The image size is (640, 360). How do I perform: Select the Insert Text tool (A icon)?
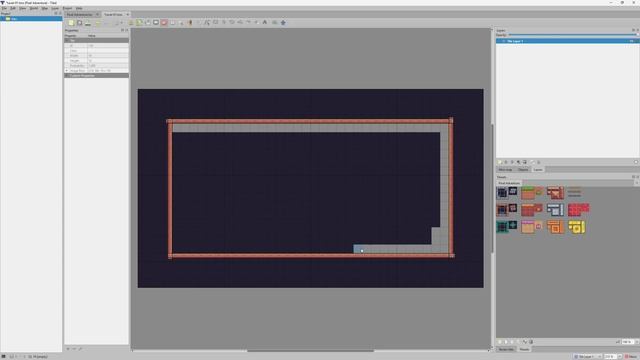click(x=264, y=22)
